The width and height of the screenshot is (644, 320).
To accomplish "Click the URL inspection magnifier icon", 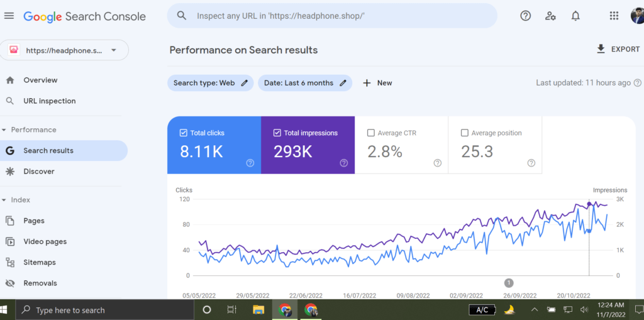I will point(10,101).
